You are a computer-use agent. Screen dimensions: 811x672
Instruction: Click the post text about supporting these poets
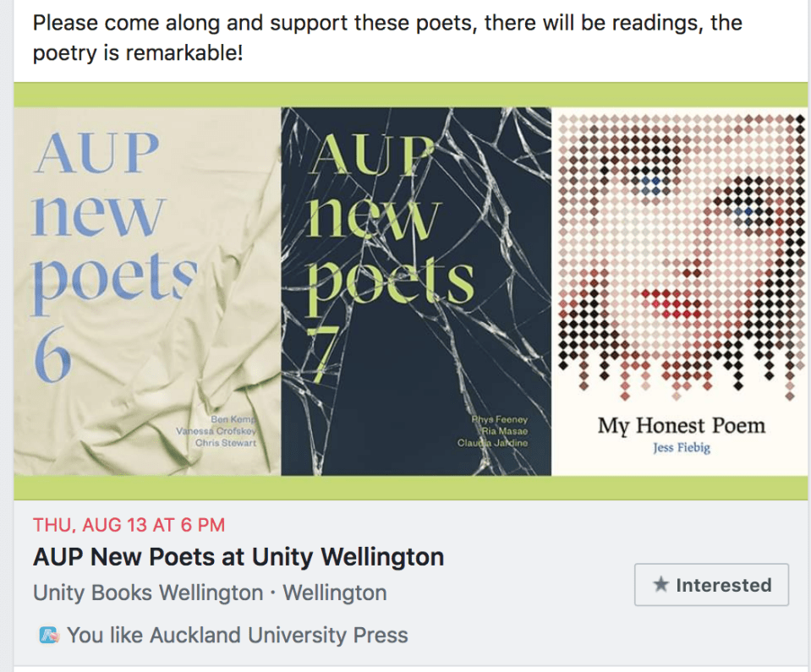pyautogui.click(x=387, y=38)
